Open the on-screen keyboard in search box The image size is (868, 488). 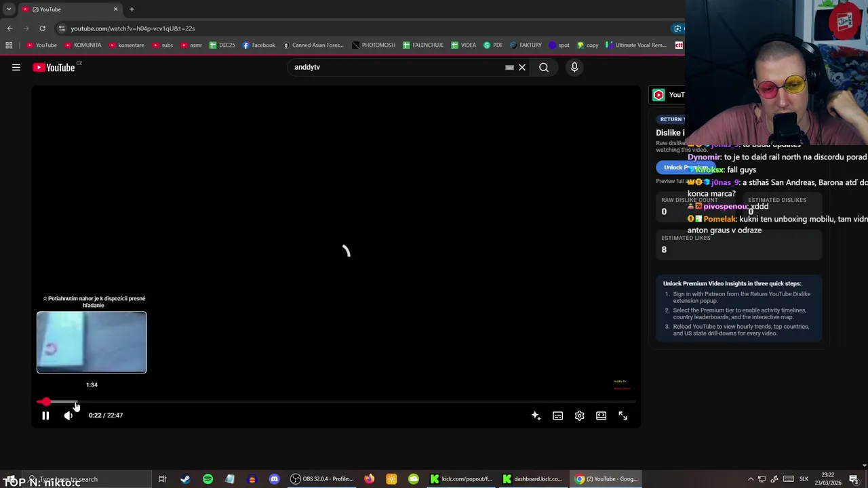509,67
